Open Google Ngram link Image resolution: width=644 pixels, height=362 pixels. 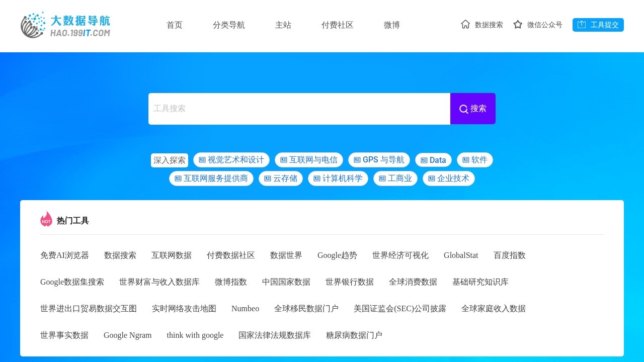point(127,335)
